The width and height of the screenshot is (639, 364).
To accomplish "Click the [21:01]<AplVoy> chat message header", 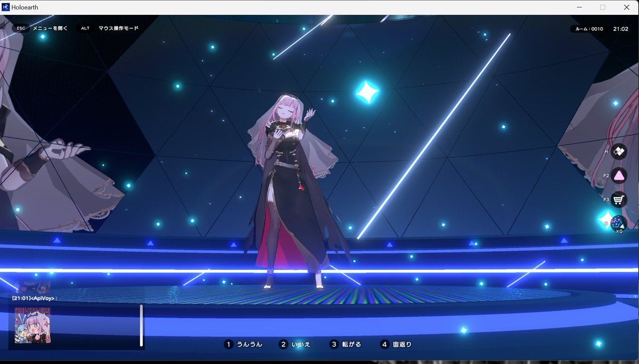I will [x=34, y=299].
